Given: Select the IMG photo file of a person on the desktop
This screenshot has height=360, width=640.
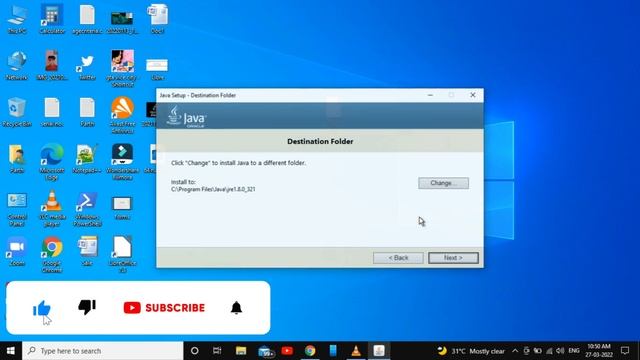Looking at the screenshot, I should point(52,65).
